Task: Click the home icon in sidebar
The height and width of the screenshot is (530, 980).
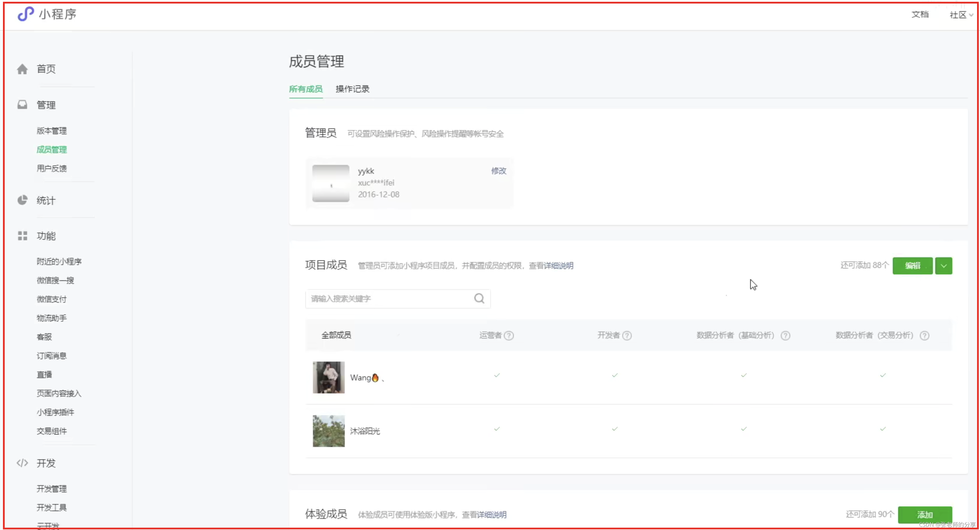Action: pos(22,69)
